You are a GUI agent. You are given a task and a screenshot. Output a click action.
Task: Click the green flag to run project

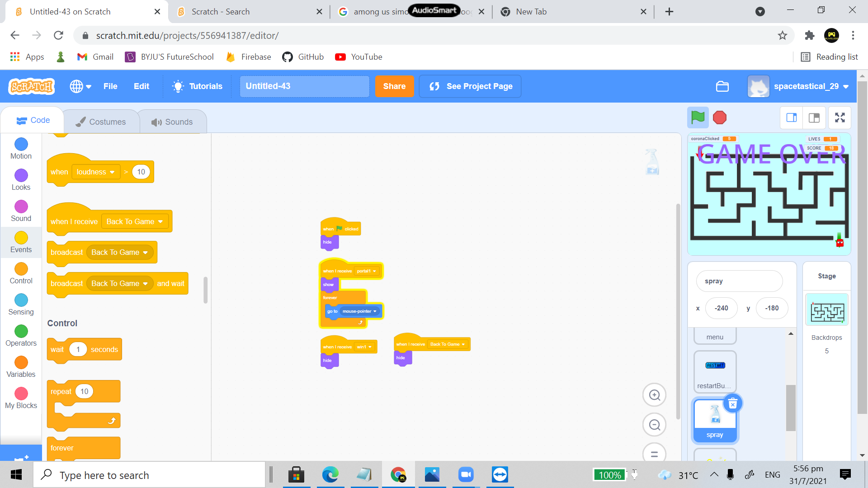pos(698,118)
